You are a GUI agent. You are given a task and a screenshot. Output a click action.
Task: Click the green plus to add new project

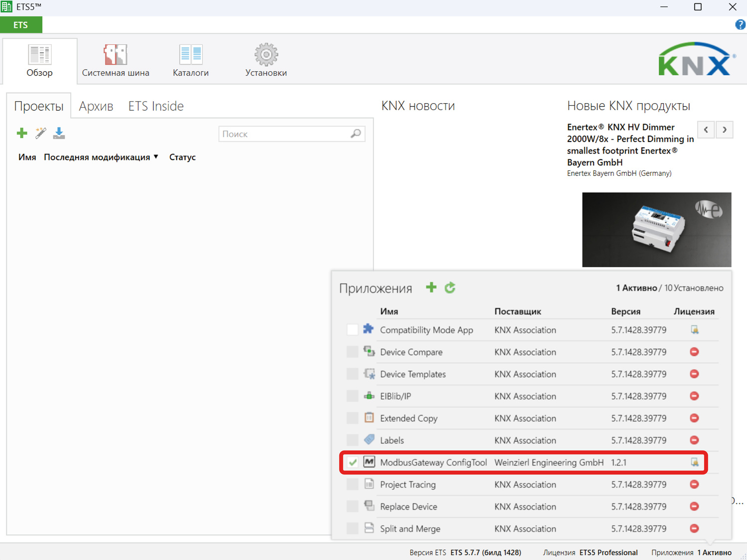click(x=22, y=133)
